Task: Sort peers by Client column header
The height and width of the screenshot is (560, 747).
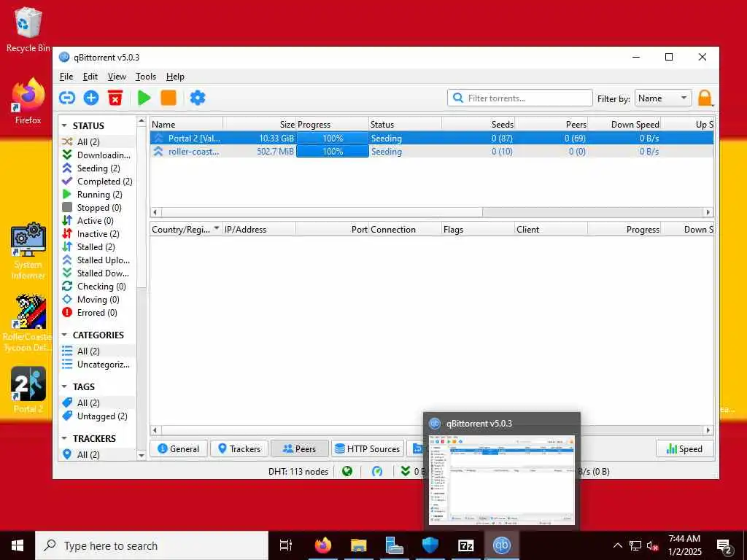Action: click(x=551, y=229)
